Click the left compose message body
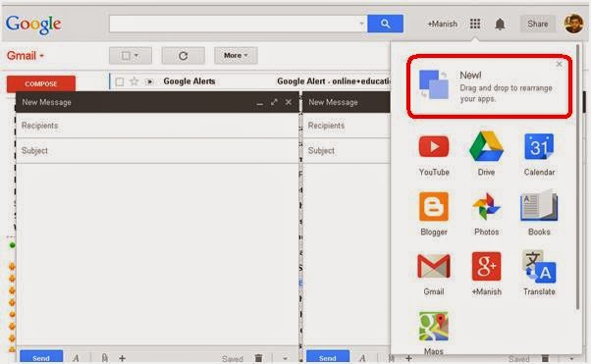The image size is (591, 364). point(157,254)
